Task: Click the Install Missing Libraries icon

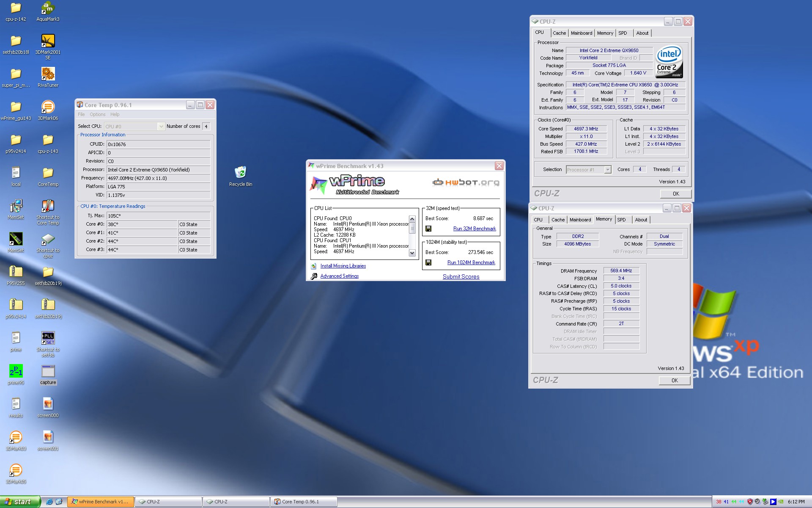Action: 314,266
